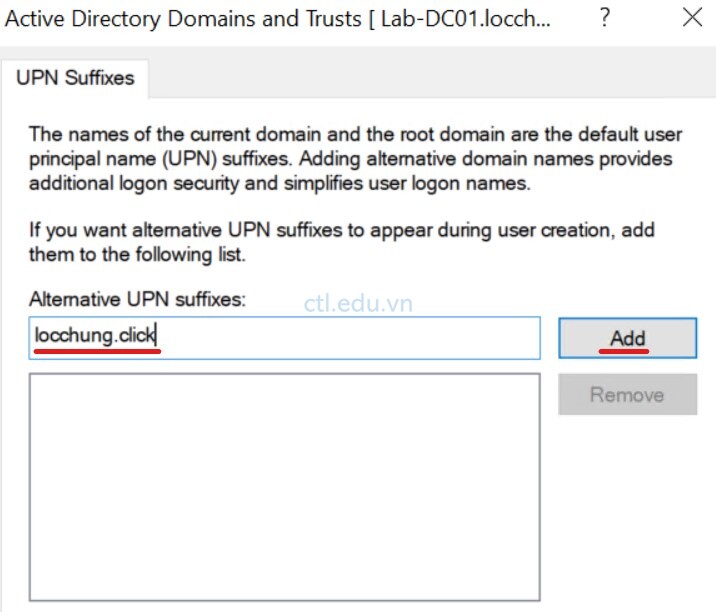Click the paragraph starting 'If you want alternative'
Viewport: 716px width, 612px height.
pos(342,242)
